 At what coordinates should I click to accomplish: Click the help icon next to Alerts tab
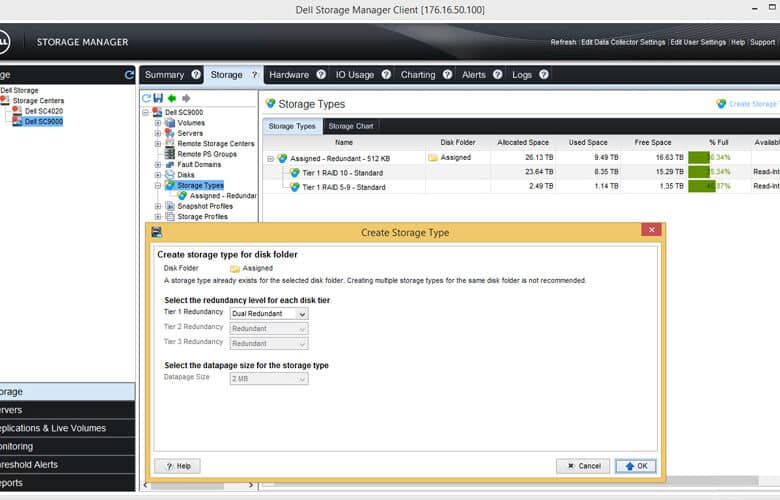(x=497, y=75)
